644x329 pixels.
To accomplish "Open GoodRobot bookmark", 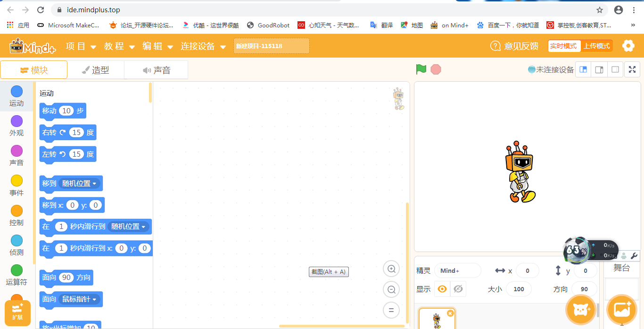I will tap(268, 25).
